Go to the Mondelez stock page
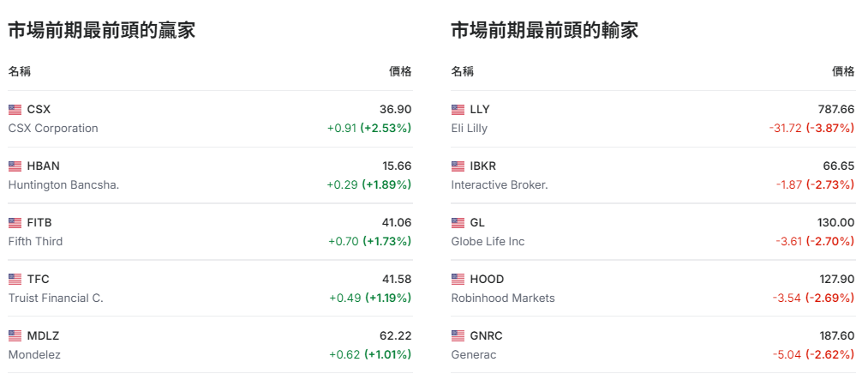The width and height of the screenshot is (868, 374). coord(34,354)
